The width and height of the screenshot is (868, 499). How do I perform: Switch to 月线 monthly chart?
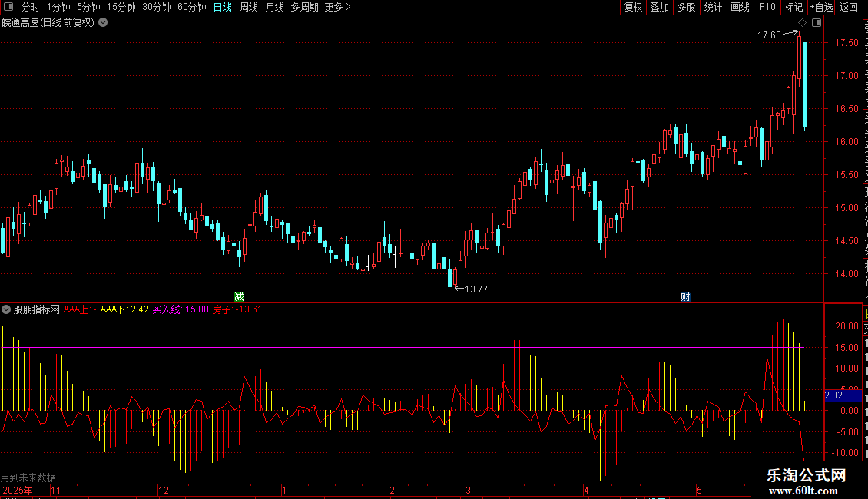[x=274, y=7]
